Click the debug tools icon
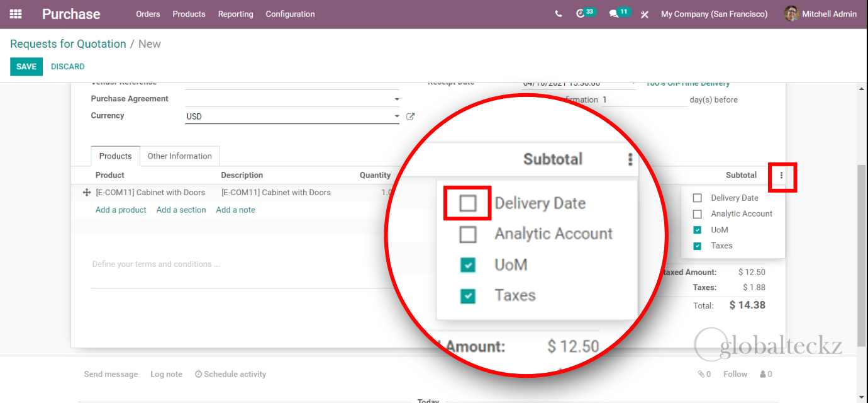The width and height of the screenshot is (868, 403). pos(645,14)
